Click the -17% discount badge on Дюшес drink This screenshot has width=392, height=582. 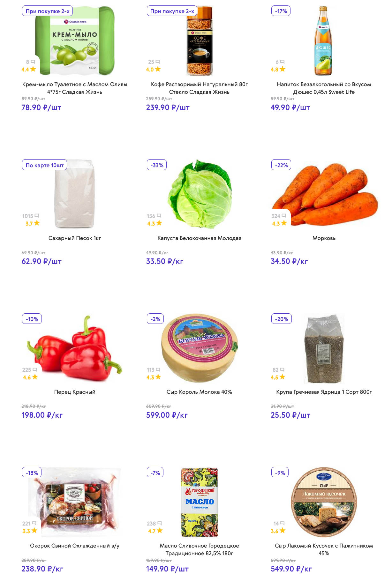point(281,11)
